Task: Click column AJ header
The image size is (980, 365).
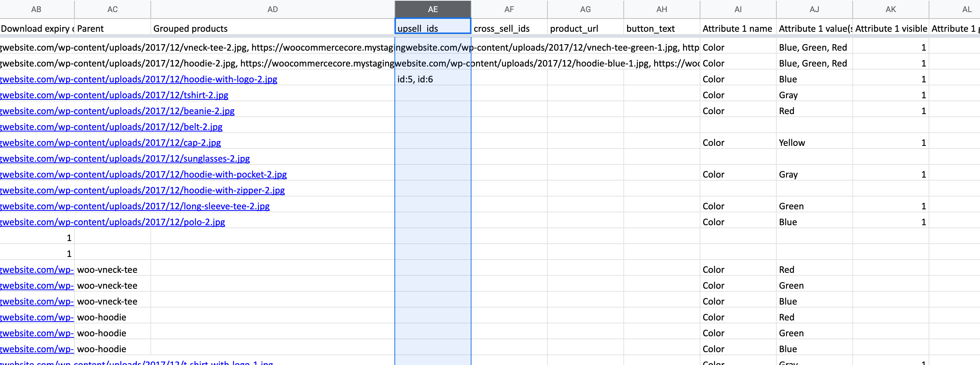Action: click(814, 9)
